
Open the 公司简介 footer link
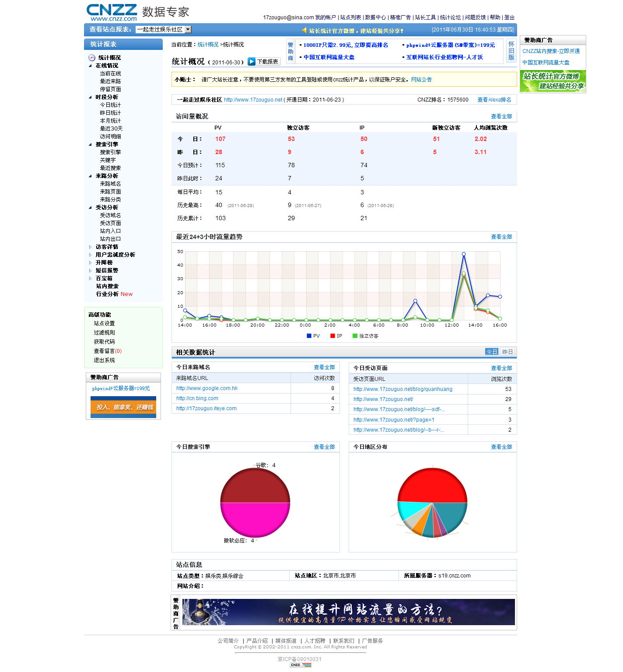228,641
